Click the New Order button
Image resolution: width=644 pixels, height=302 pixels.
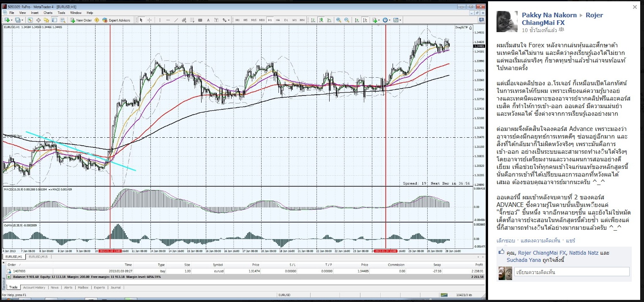click(x=81, y=20)
